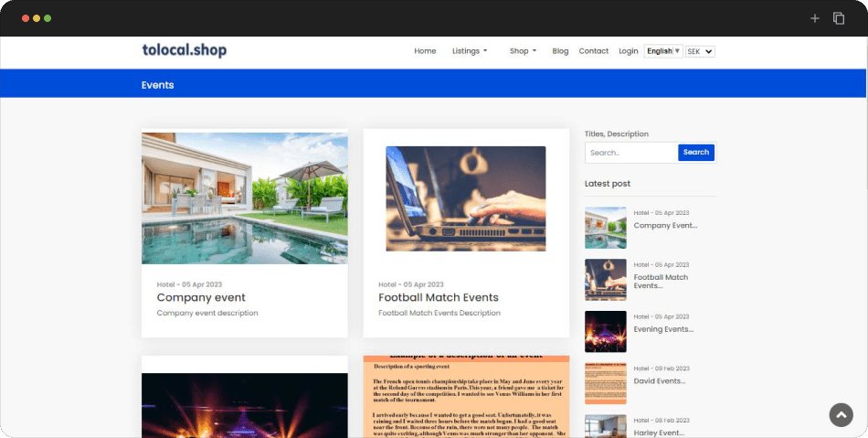Click the blue Search button

pos(696,153)
